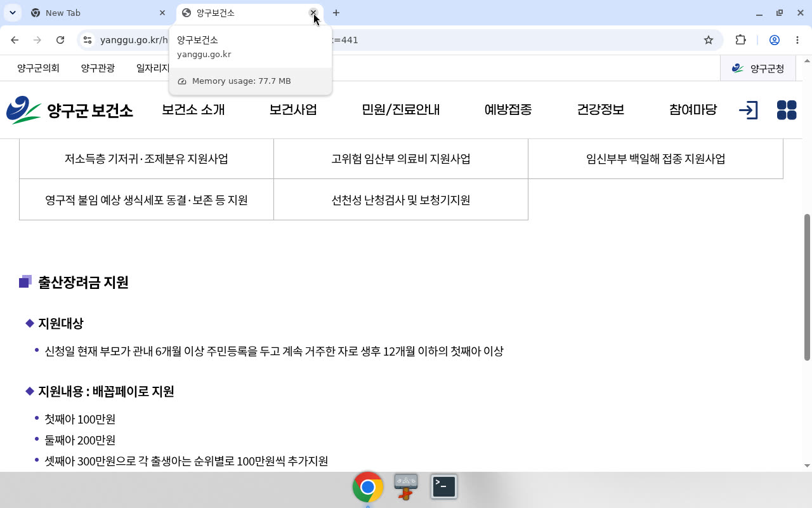Image resolution: width=812 pixels, height=508 pixels.
Task: Bookmark this page with the star icon
Action: (x=709, y=40)
